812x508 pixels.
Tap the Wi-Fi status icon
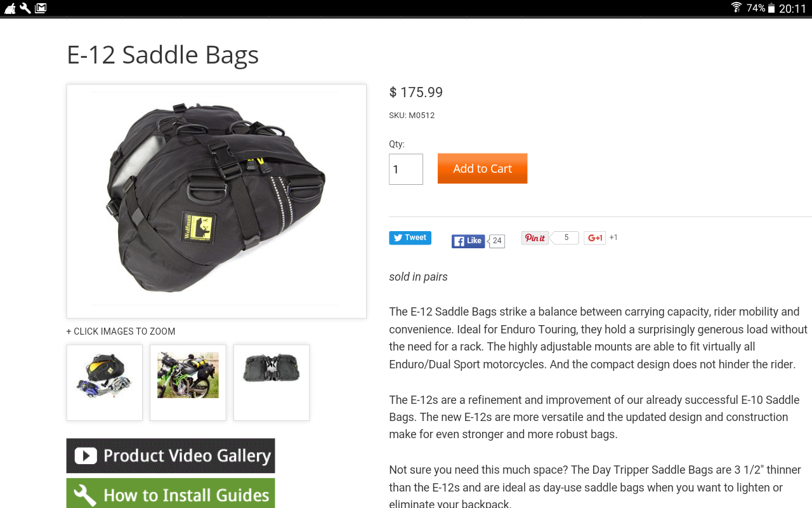[x=737, y=8]
